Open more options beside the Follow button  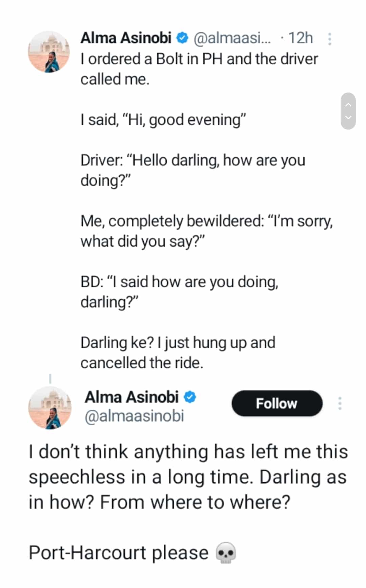tap(340, 403)
